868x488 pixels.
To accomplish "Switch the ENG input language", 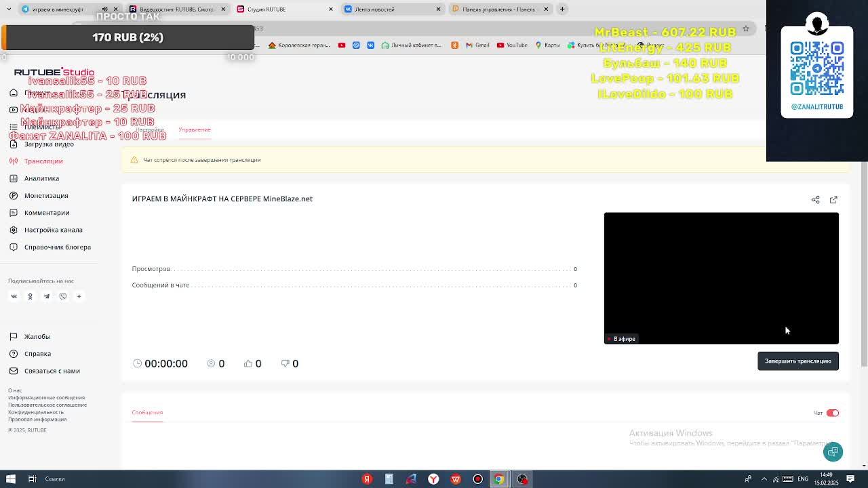I will tap(803, 479).
